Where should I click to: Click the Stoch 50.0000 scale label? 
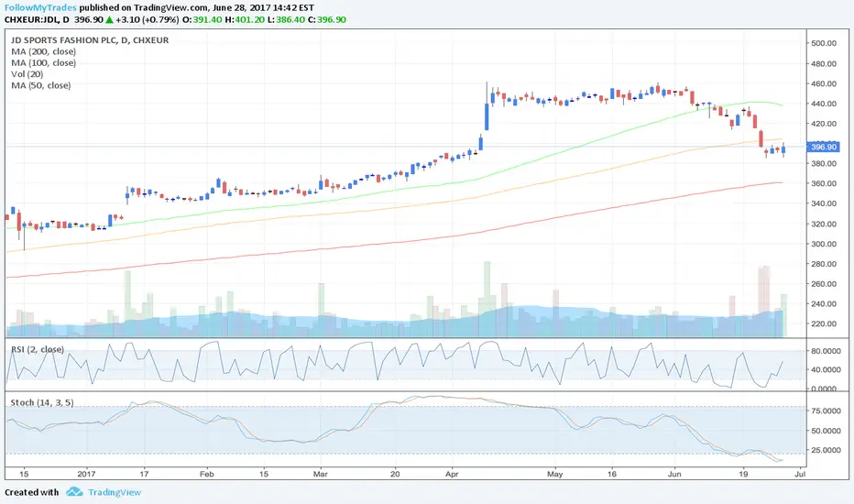point(826,431)
